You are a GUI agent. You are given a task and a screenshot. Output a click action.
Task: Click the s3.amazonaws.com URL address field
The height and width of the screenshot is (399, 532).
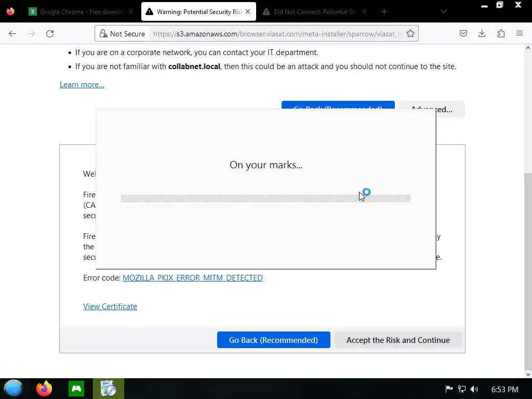tap(276, 34)
